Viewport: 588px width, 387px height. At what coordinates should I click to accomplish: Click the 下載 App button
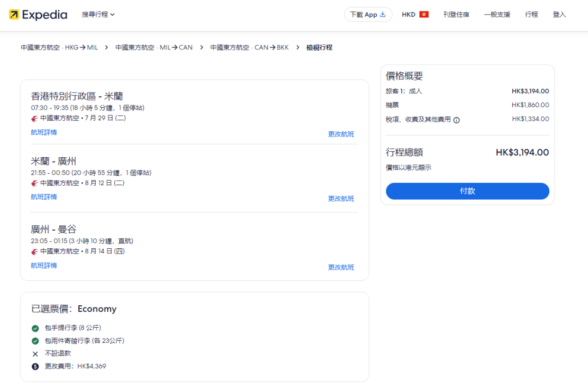[368, 15]
